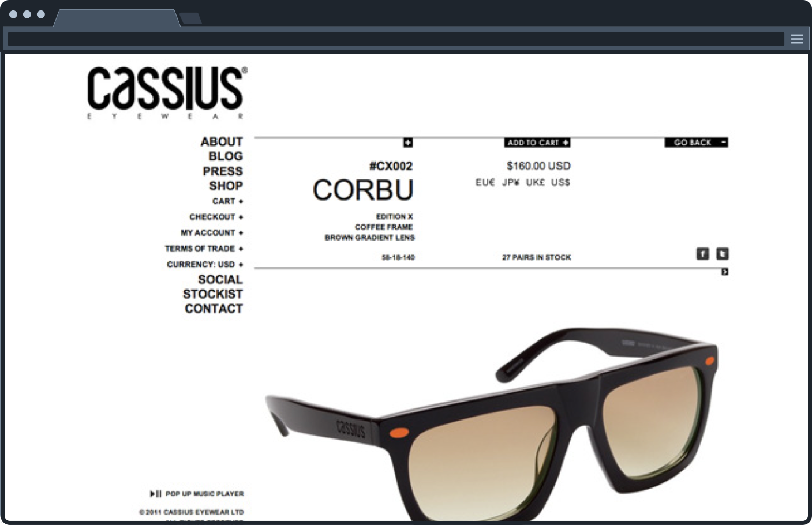Navigate to the STOCKIST page
This screenshot has width=812, height=525.
coord(214,294)
